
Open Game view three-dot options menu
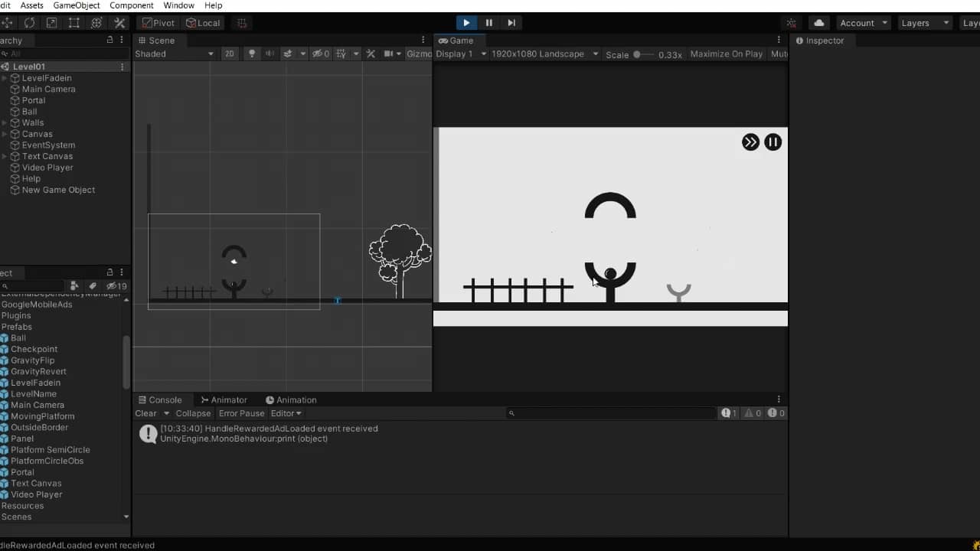779,41
